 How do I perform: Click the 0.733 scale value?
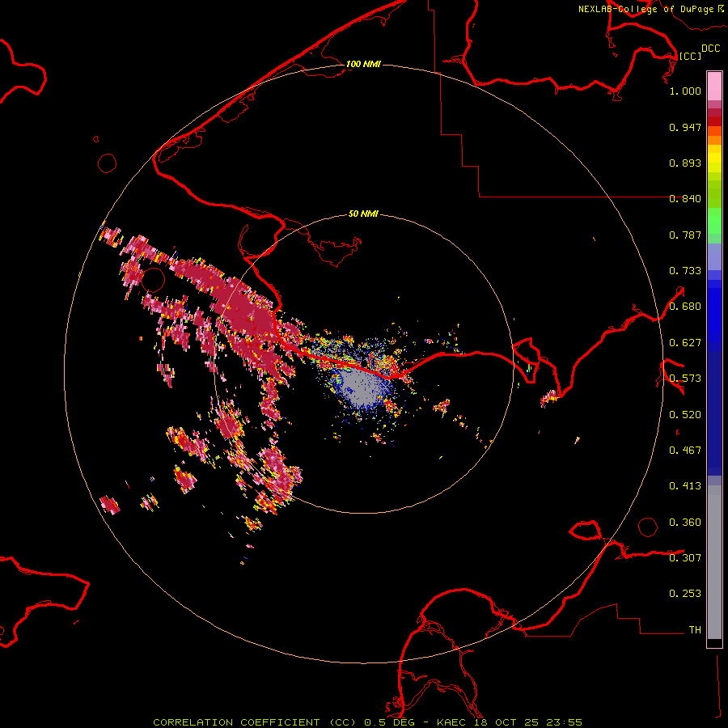click(685, 271)
